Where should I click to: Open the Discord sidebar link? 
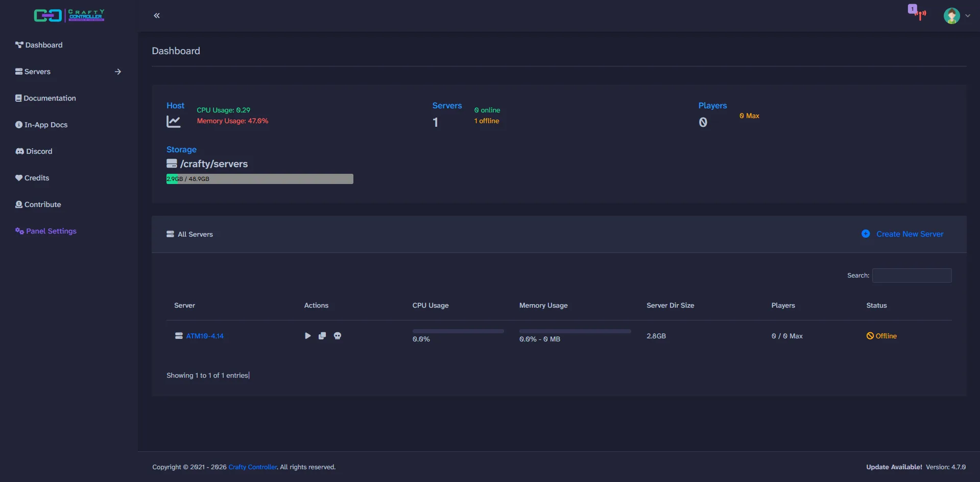[39, 151]
